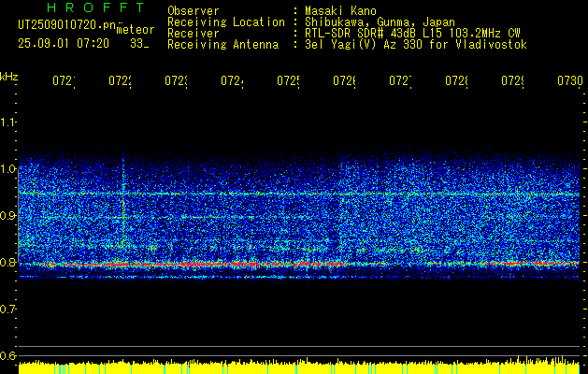Click the 0726 time marker
588x374 pixels.
344,81
